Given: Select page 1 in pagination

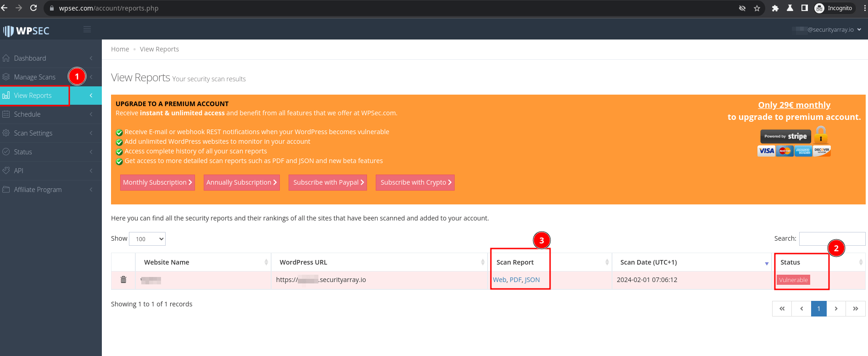Looking at the screenshot, I should click(x=819, y=309).
